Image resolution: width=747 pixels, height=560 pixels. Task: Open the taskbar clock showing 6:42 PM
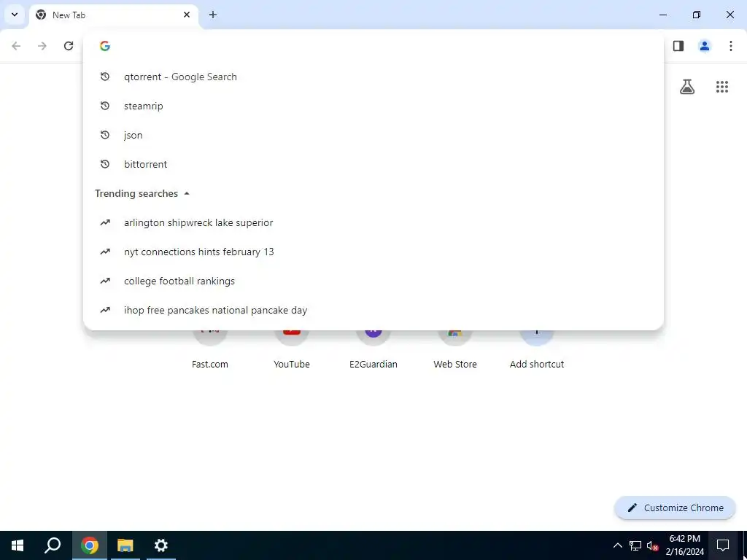pos(685,545)
